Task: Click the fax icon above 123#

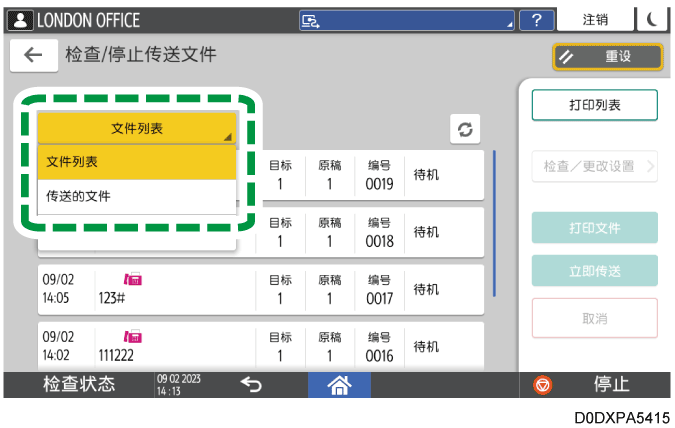Action: [133, 279]
